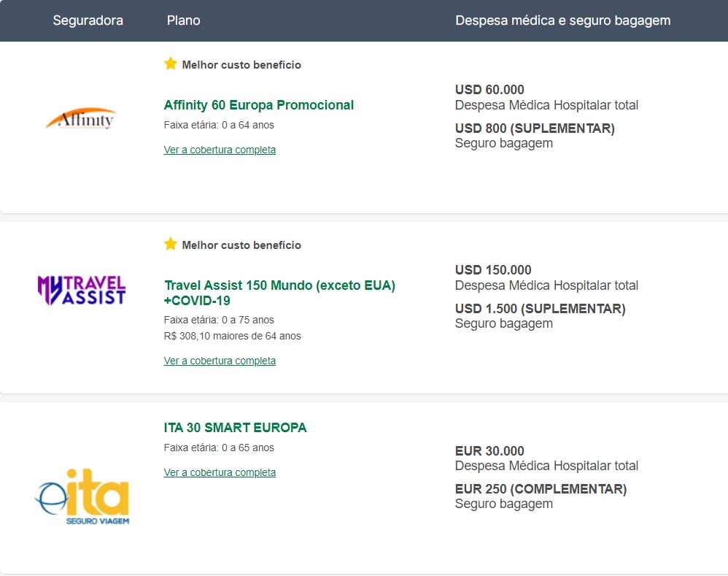Image resolution: width=728 pixels, height=576 pixels.
Task: Select USD 800 (SUPLEMENTAR) baggage value
Action: click(535, 128)
